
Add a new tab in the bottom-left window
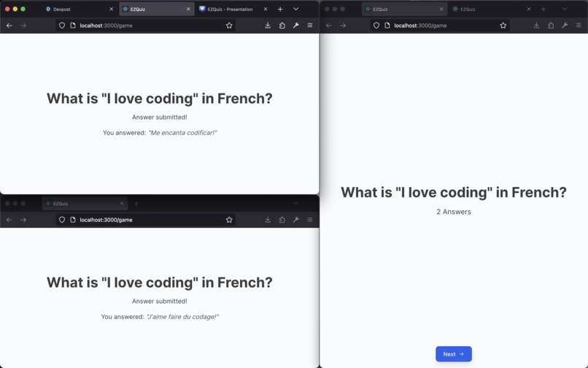click(x=136, y=204)
